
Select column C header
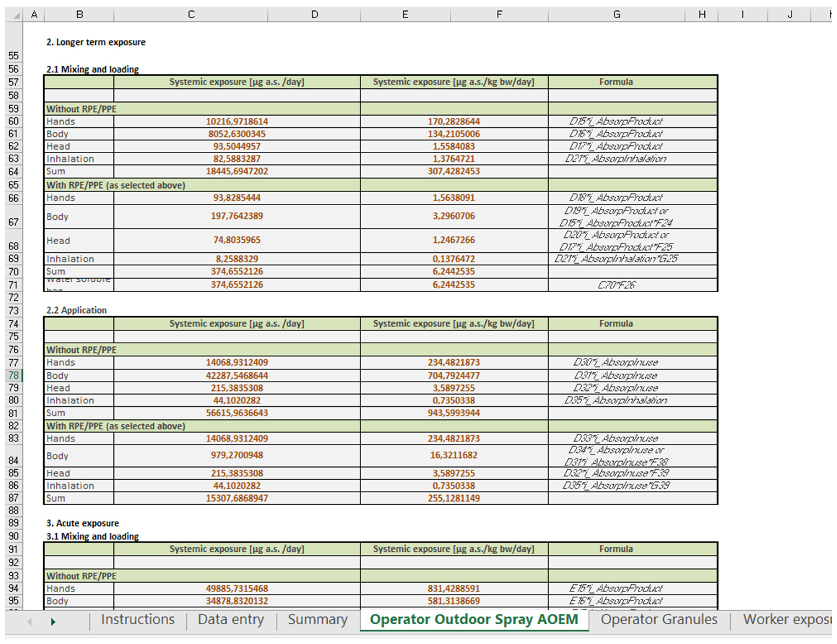click(191, 14)
